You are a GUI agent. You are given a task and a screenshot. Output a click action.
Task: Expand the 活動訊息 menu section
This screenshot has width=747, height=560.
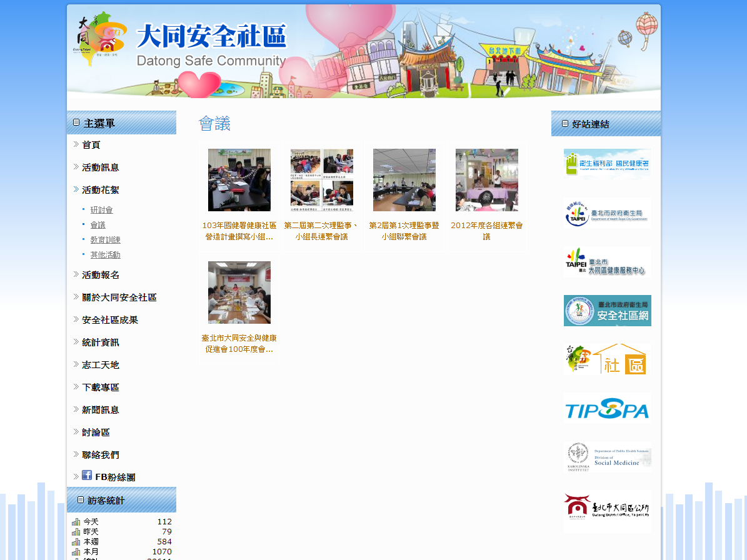(101, 167)
